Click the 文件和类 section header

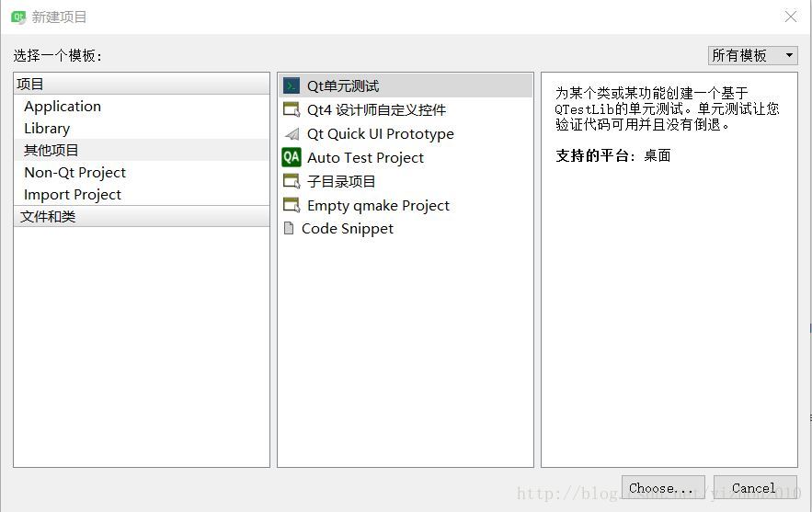[142, 216]
